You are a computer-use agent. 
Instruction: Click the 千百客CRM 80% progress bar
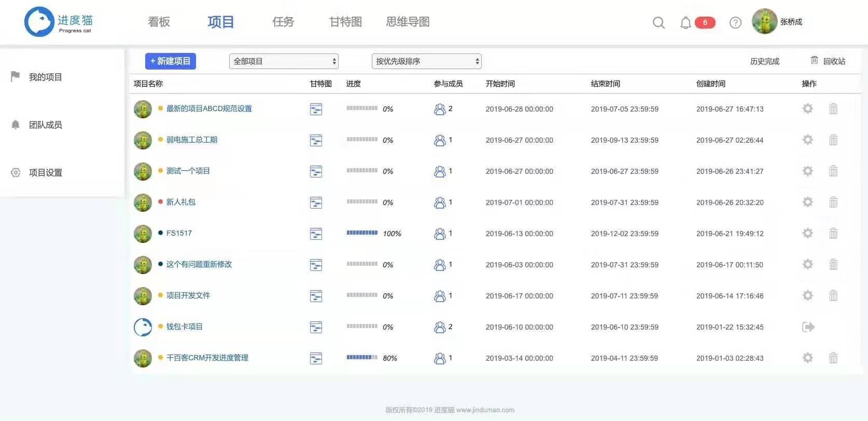362,357
